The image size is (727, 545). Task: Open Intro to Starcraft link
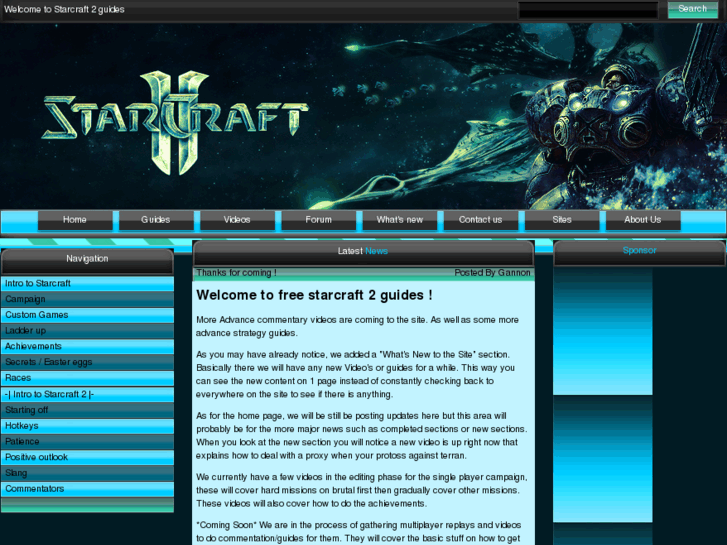87,283
